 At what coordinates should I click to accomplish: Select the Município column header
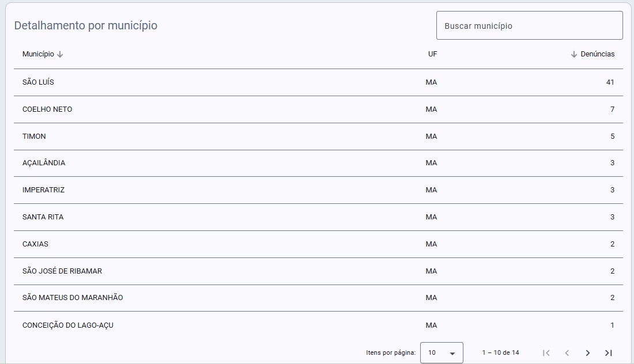tap(38, 54)
